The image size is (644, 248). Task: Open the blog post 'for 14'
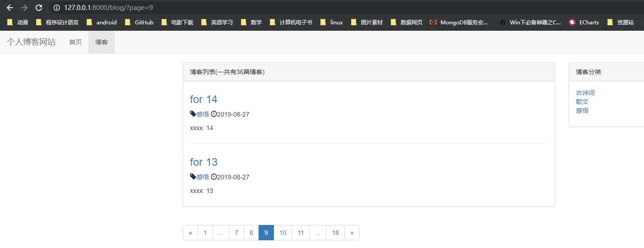pyautogui.click(x=204, y=99)
